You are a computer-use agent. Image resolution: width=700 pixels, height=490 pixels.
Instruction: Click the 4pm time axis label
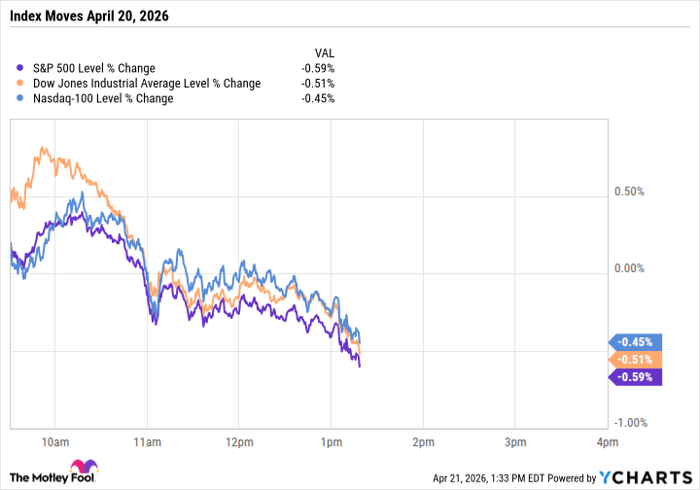point(605,441)
